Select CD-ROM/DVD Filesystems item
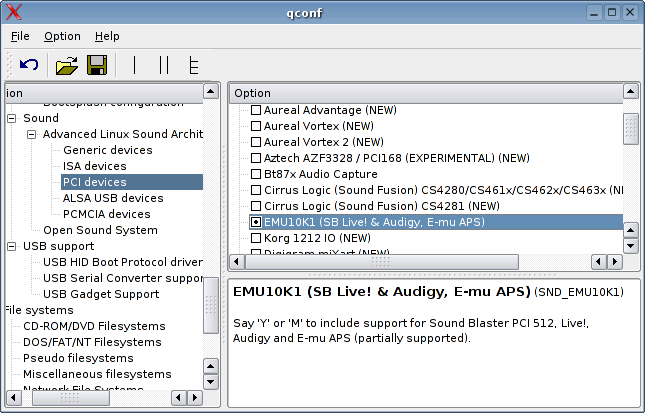 click(x=94, y=326)
